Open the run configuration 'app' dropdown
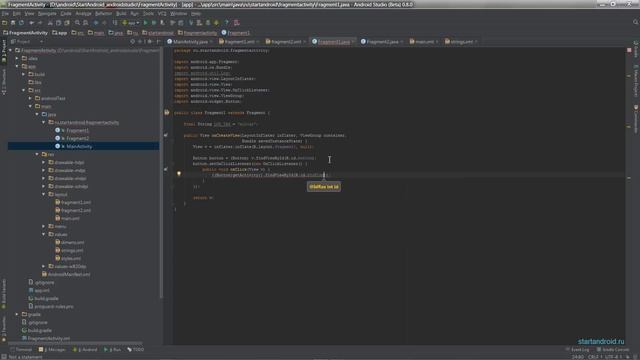 [131, 23]
